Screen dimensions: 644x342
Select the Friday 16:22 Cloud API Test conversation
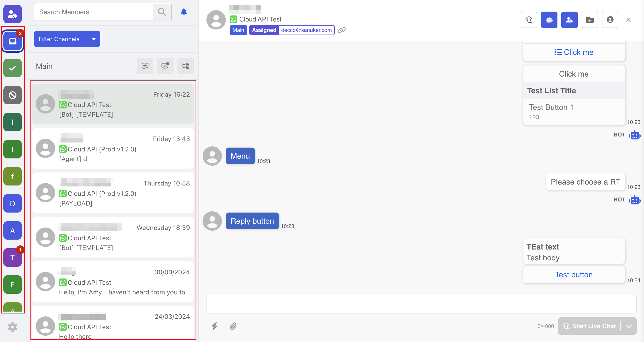tap(113, 104)
